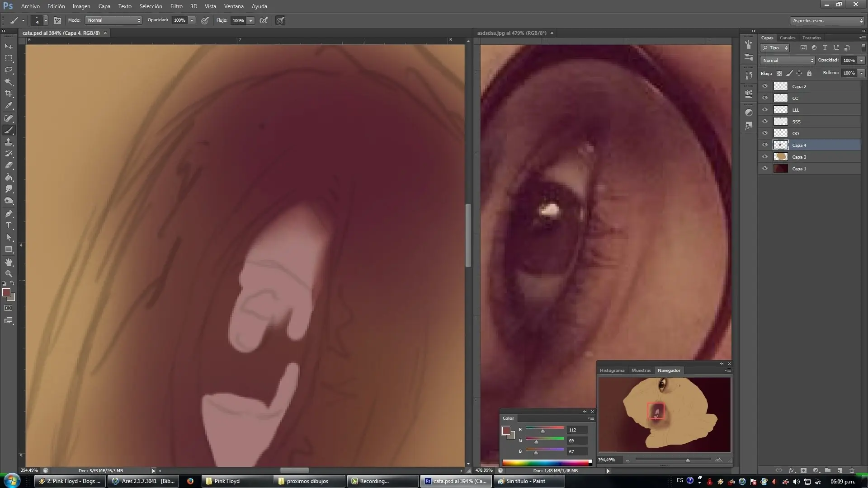Enable airbrush build-up effects

coord(264,20)
